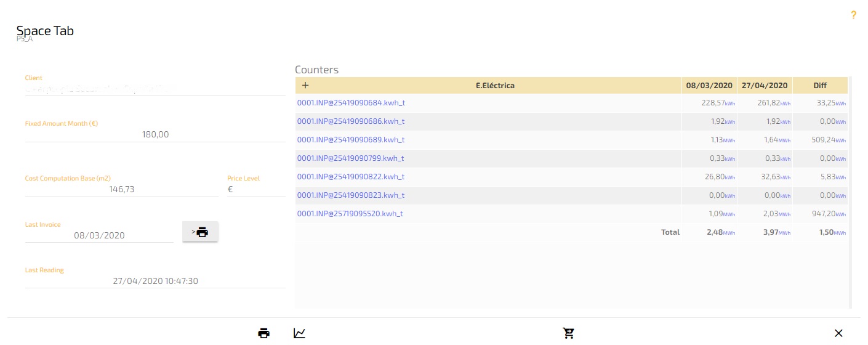This screenshot has width=868, height=345.
Task: Click the plus icon in Counters header
Action: tap(305, 86)
